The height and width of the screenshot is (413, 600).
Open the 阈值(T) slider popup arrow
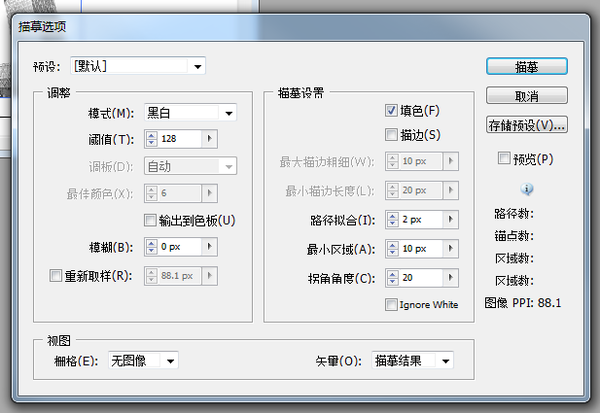(x=209, y=139)
